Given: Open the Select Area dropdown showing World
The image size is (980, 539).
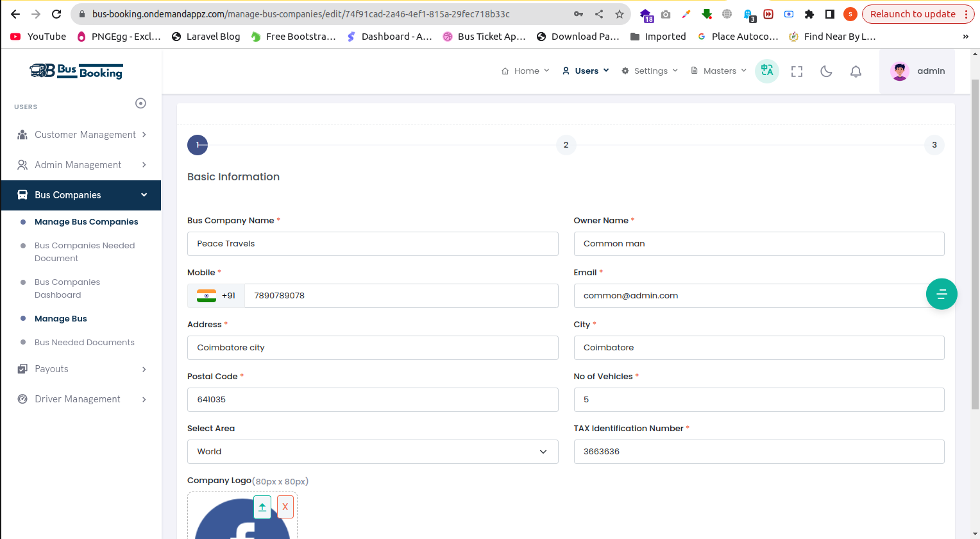Looking at the screenshot, I should pyautogui.click(x=373, y=452).
